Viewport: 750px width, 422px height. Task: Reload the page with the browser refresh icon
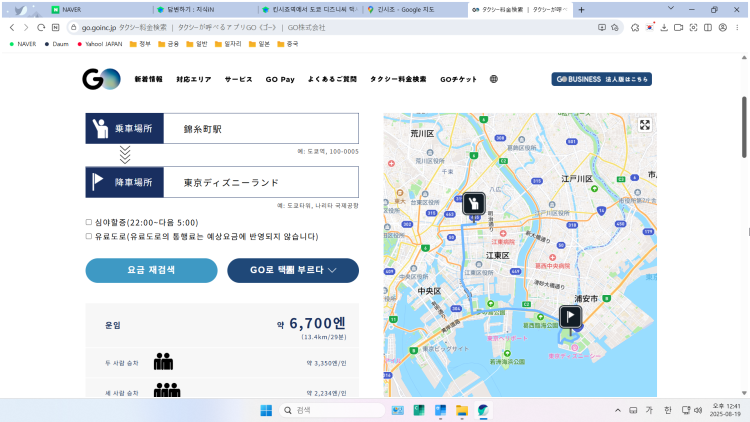pyautogui.click(x=41, y=27)
